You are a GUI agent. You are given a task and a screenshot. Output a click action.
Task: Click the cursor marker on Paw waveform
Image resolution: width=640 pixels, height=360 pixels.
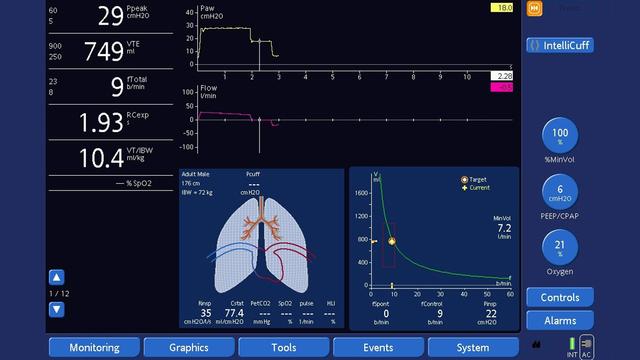point(259,41)
